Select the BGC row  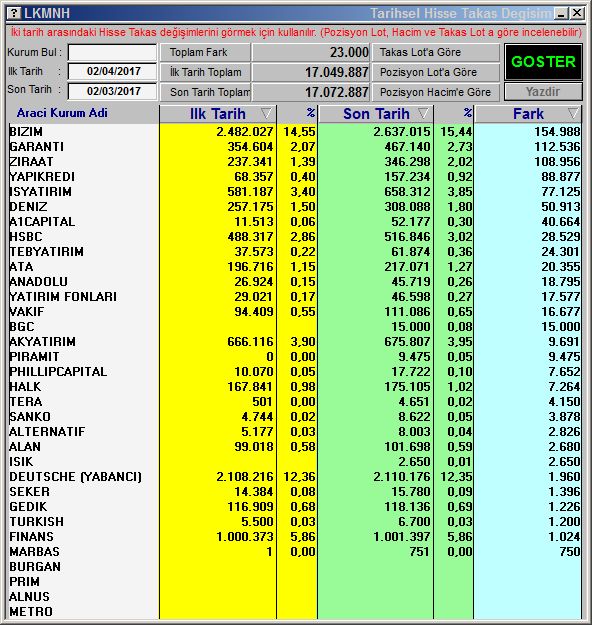click(x=295, y=327)
